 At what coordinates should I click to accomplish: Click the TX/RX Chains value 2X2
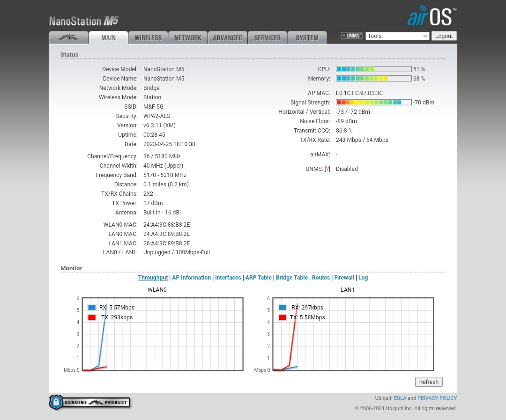point(148,193)
